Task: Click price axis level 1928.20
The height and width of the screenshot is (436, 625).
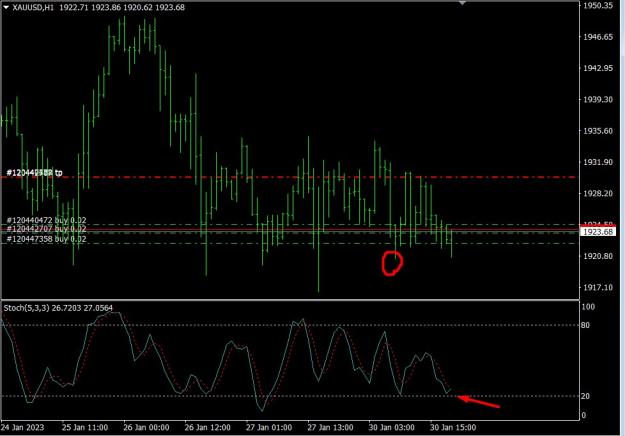Action: click(598, 193)
